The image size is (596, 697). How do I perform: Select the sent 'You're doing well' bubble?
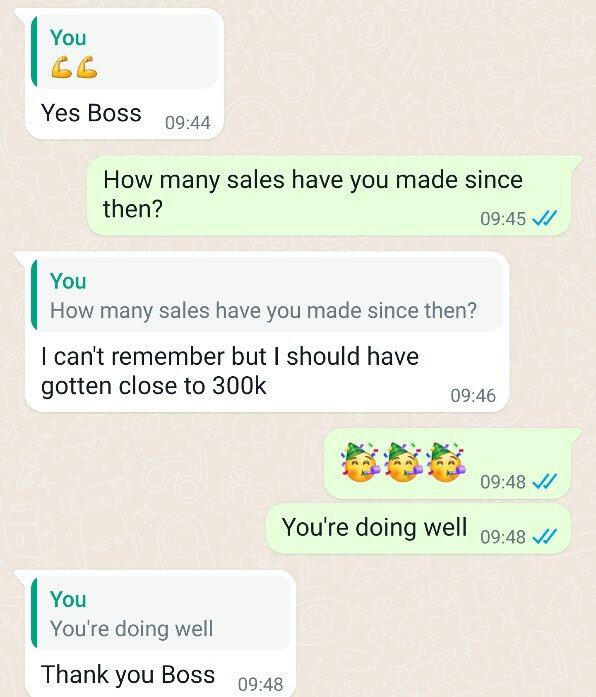(418, 529)
